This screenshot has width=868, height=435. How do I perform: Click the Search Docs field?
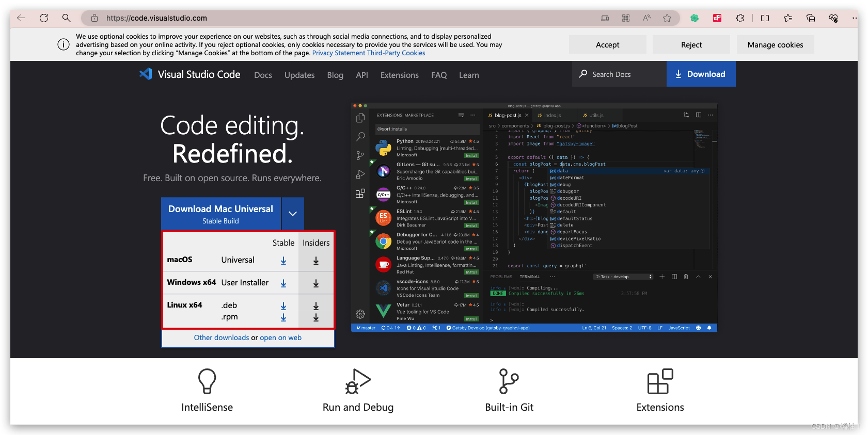pyautogui.click(x=619, y=74)
